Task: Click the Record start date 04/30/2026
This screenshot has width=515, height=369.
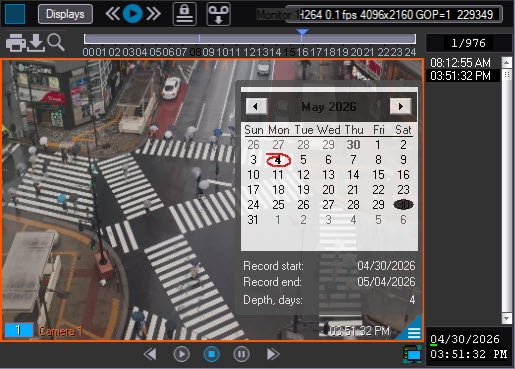Action: (386, 266)
